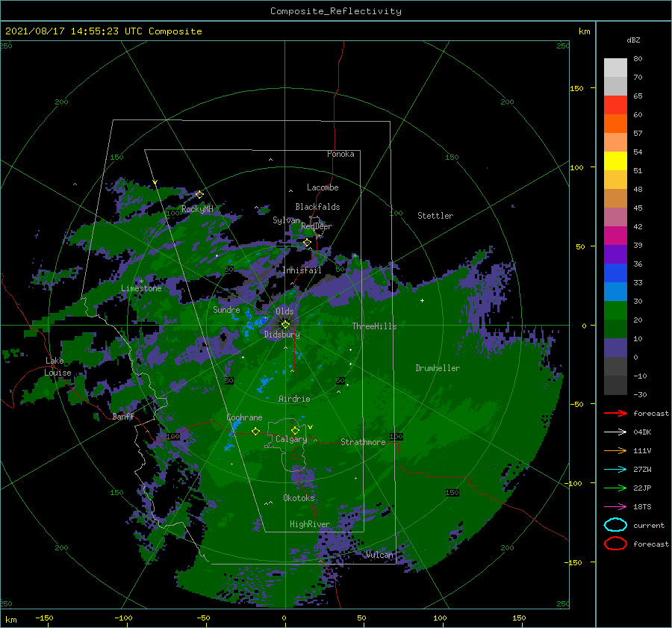Click the Banff label
This screenshot has height=628, width=672.
pos(123,416)
